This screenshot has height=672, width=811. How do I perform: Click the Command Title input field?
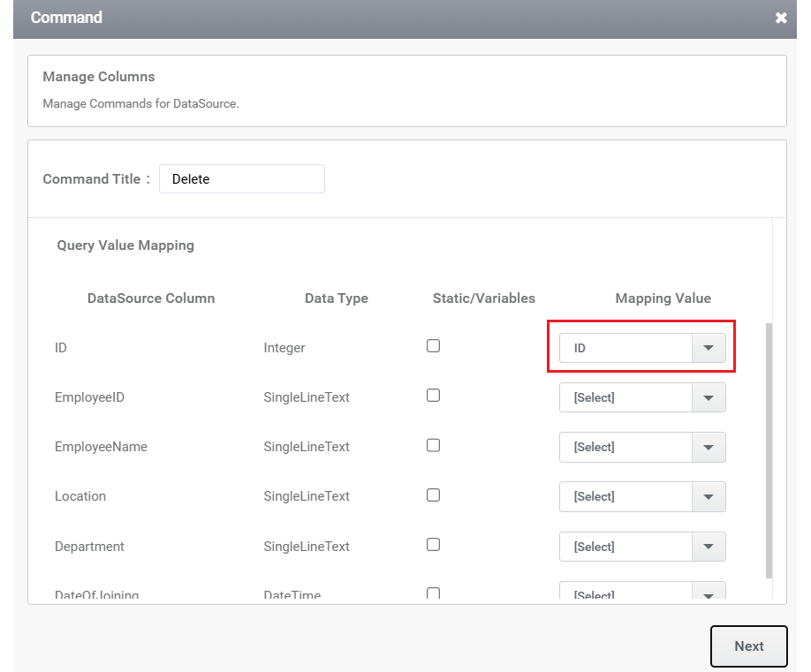(242, 179)
